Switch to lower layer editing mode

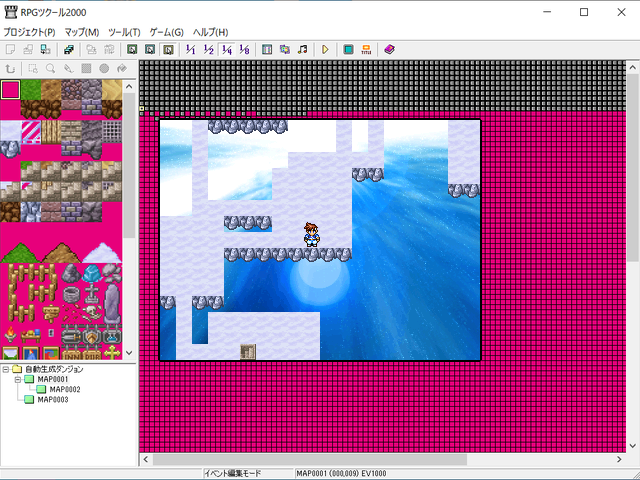(x=132, y=49)
